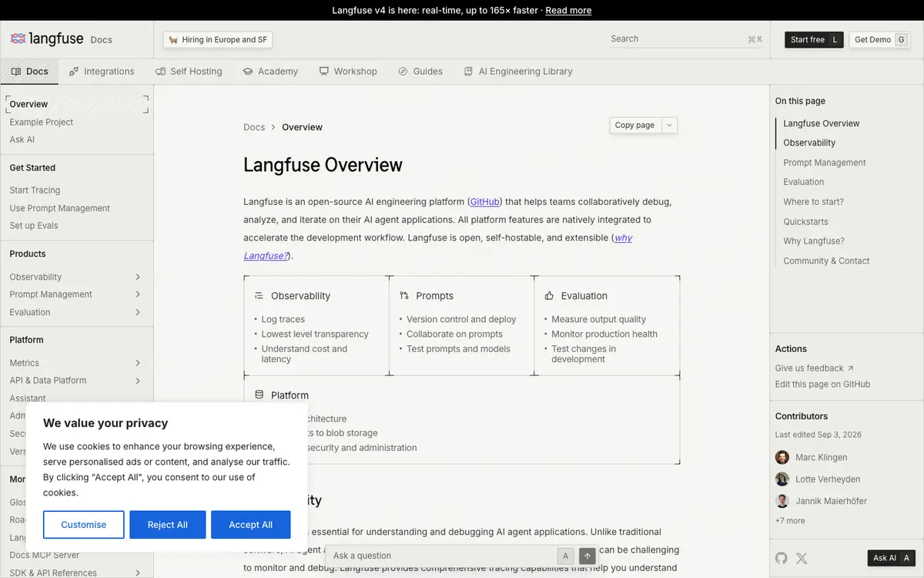924x578 pixels.
Task: Expand Observability in the sidebar
Action: coord(138,277)
